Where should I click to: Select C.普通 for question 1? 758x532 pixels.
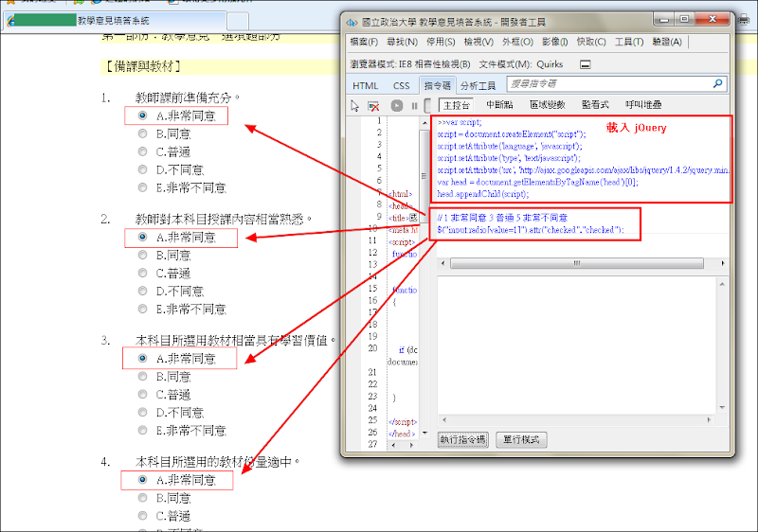pyautogui.click(x=143, y=151)
